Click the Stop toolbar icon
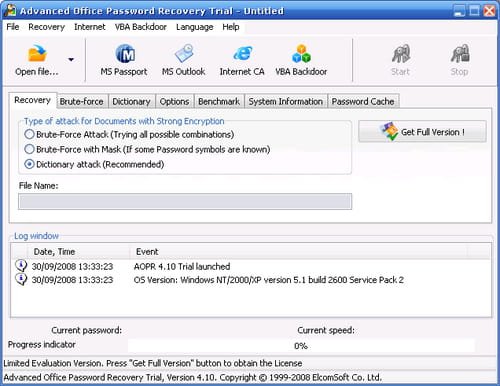 tap(460, 54)
